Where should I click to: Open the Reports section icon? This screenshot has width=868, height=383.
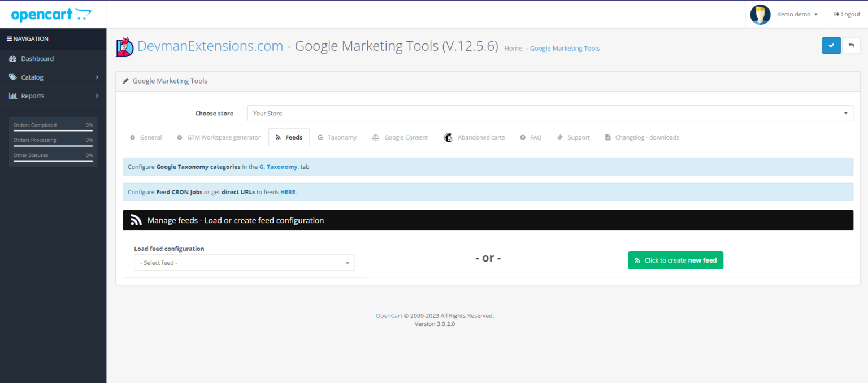(x=13, y=95)
